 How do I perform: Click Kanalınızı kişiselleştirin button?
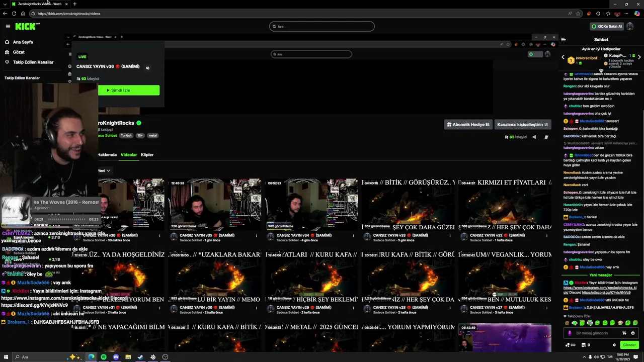522,124
